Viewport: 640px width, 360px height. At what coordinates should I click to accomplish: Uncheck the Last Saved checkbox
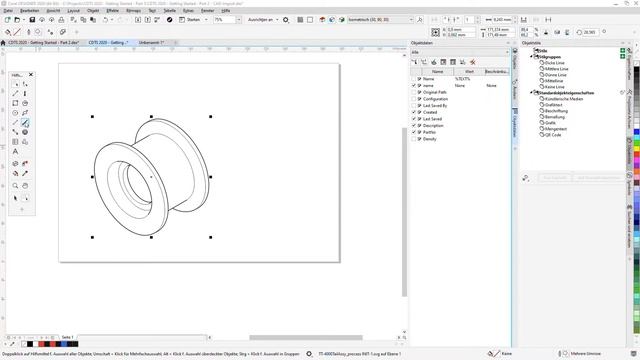tap(414, 119)
